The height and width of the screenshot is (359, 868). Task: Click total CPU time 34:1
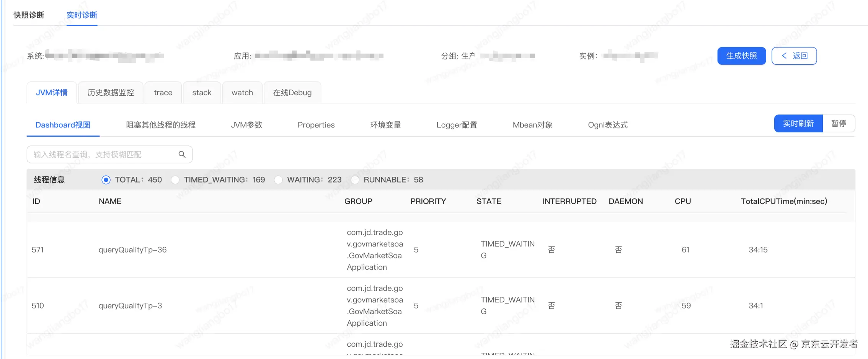[x=756, y=306]
